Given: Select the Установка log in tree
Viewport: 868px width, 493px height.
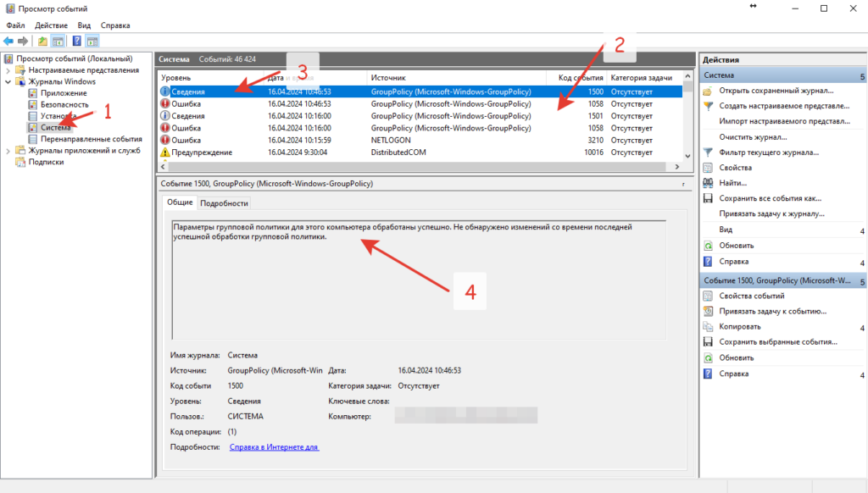Looking at the screenshot, I should [x=58, y=116].
